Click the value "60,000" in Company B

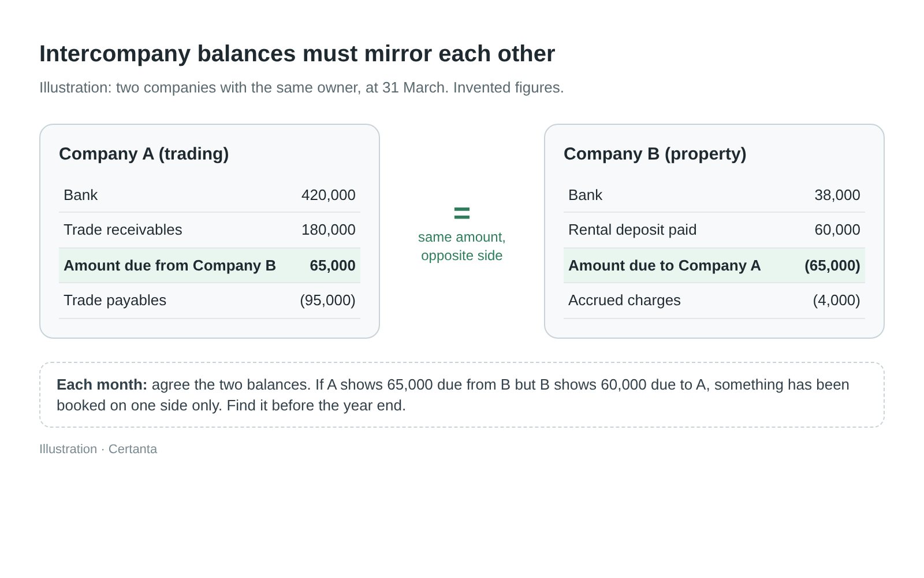(x=837, y=229)
